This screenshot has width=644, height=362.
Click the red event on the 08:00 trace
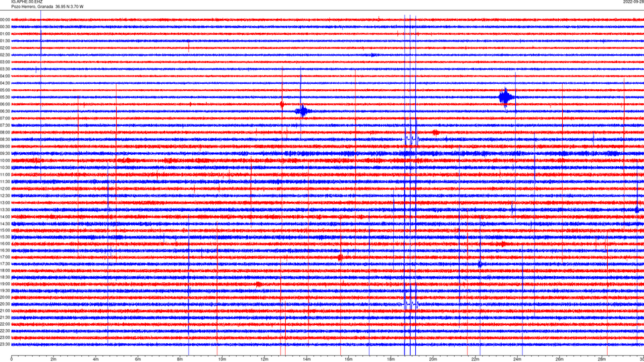pyautogui.click(x=435, y=132)
